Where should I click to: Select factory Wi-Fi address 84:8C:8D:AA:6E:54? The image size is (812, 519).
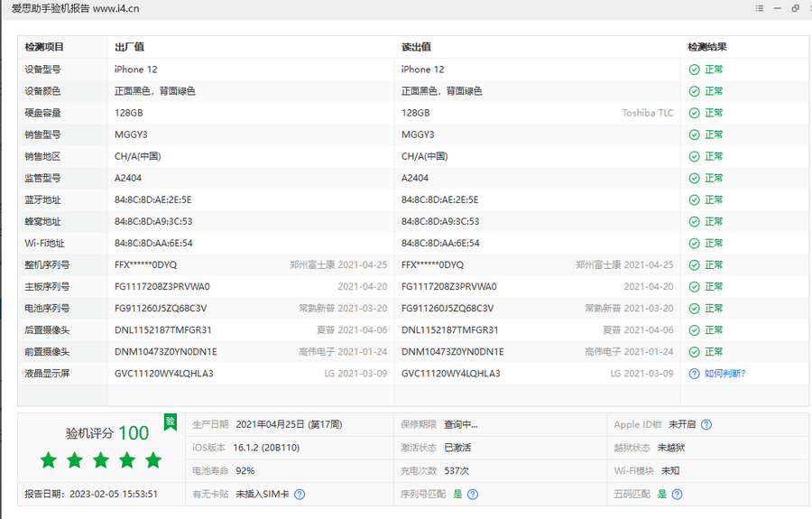(x=153, y=244)
